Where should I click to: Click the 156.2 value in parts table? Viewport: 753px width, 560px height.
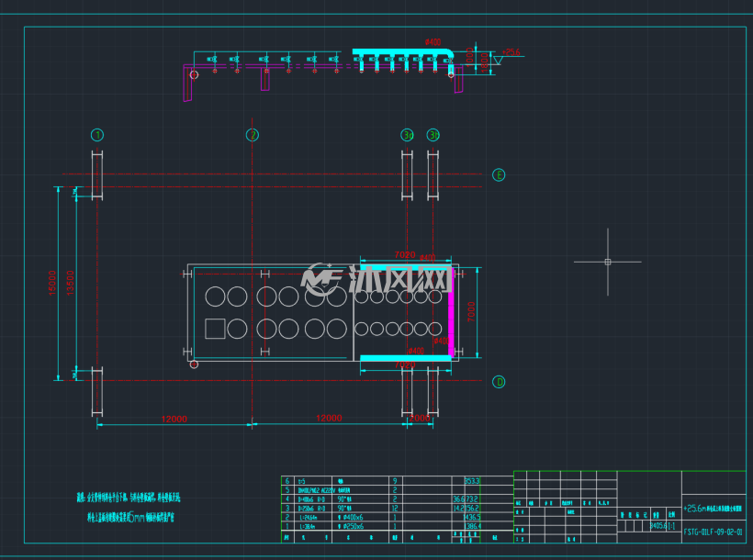471,508
